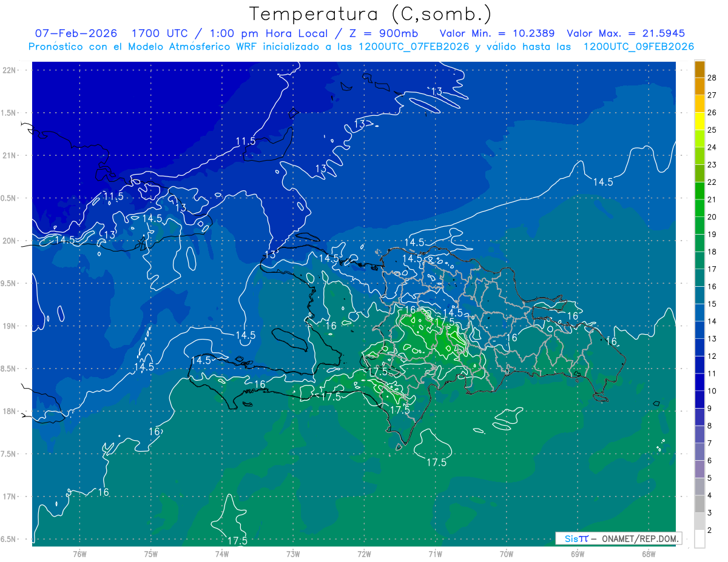Click the 10 value on the color scale

pos(712,391)
